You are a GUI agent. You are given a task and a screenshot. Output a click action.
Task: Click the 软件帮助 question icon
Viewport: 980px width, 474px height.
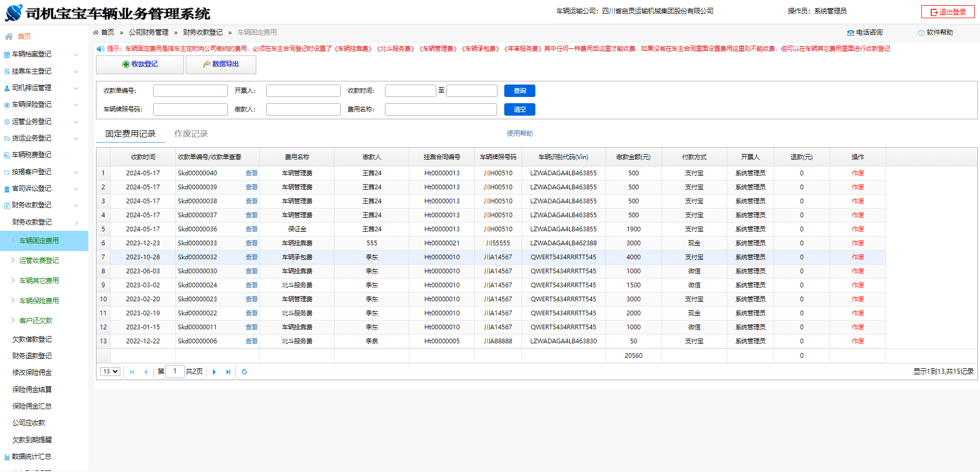(x=921, y=33)
